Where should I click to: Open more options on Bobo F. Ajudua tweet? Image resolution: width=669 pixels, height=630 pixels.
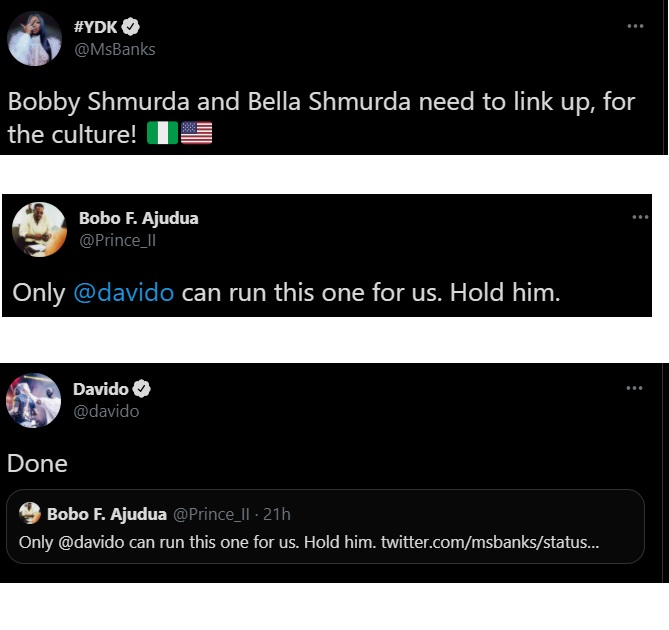[x=640, y=216]
